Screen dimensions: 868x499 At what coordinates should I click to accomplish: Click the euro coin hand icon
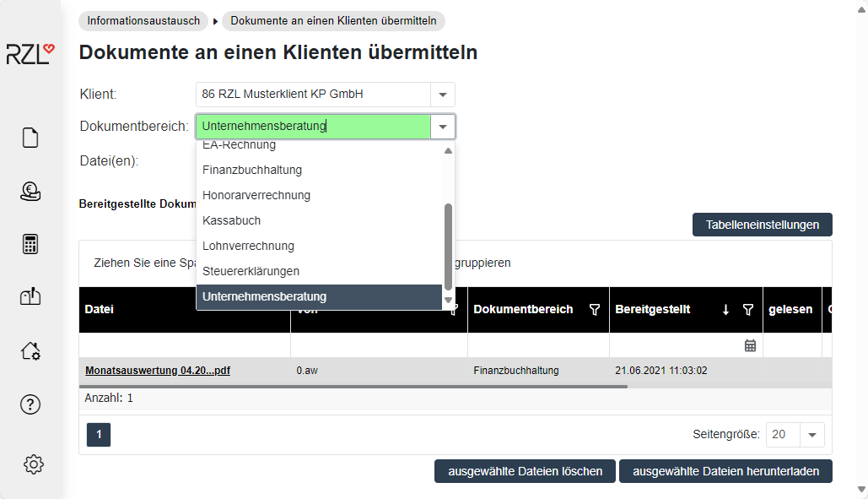(x=30, y=192)
